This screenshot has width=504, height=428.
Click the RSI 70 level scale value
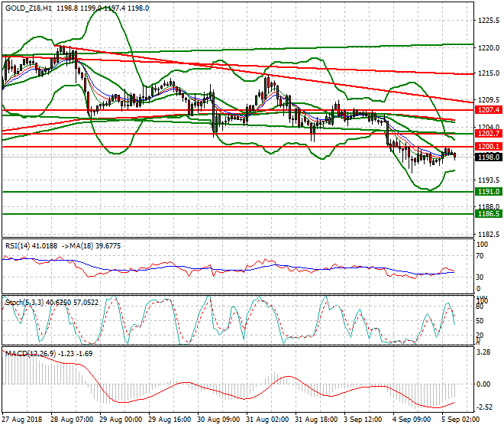point(480,256)
